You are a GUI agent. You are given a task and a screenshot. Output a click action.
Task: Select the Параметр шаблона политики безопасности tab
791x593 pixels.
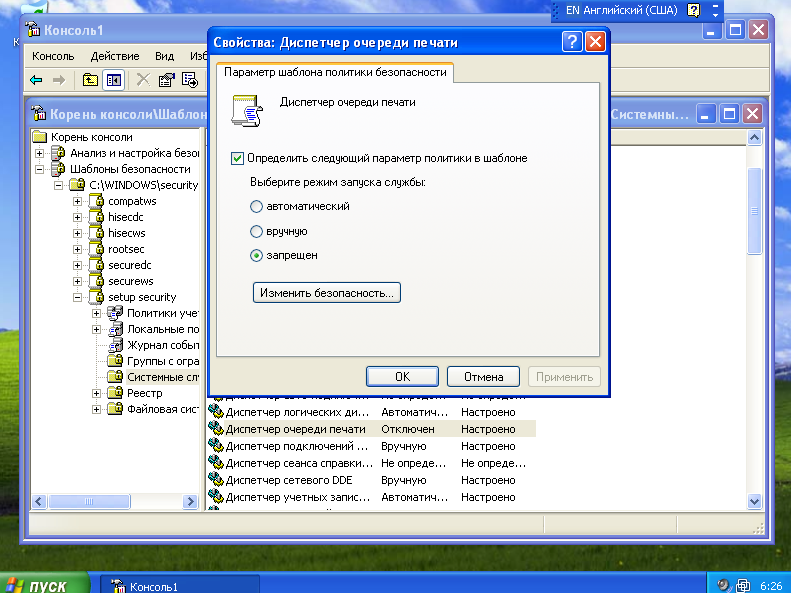(x=335, y=72)
